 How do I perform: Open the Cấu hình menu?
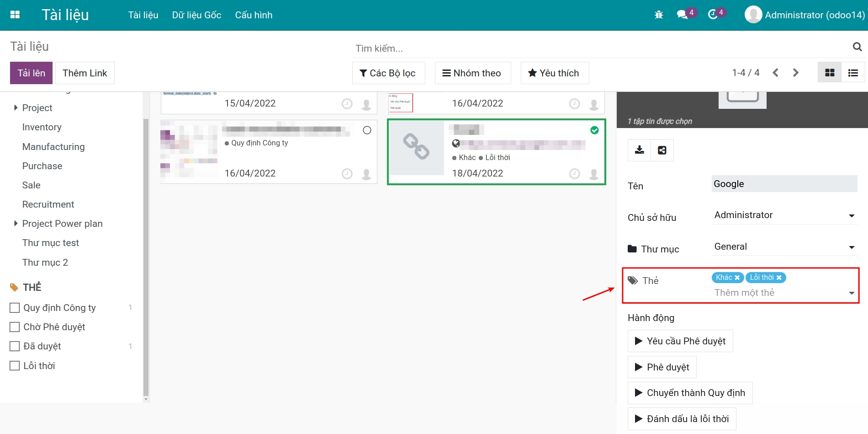click(254, 15)
